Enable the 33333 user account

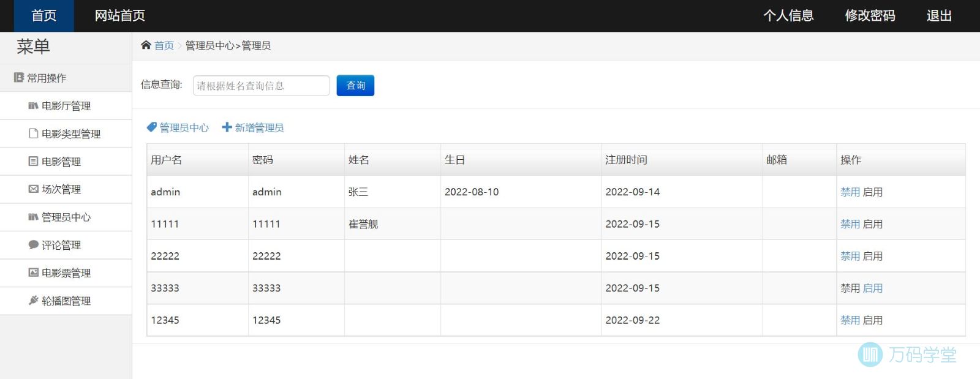tap(872, 288)
